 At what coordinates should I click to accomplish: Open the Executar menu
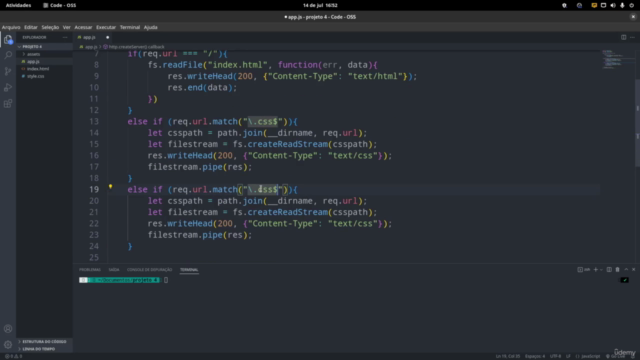[x=106, y=27]
